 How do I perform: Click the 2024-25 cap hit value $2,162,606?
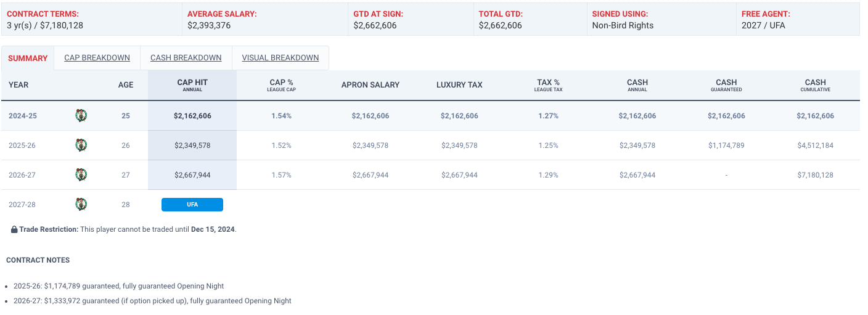[192, 116]
